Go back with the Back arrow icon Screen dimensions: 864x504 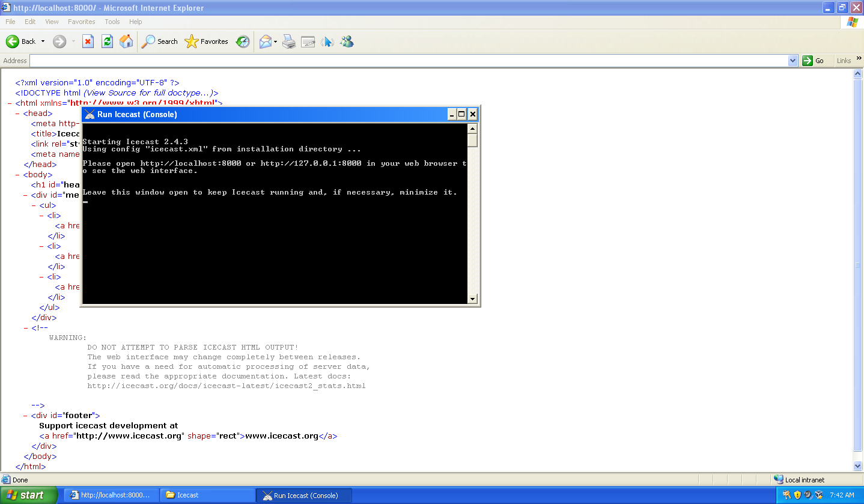(x=13, y=41)
